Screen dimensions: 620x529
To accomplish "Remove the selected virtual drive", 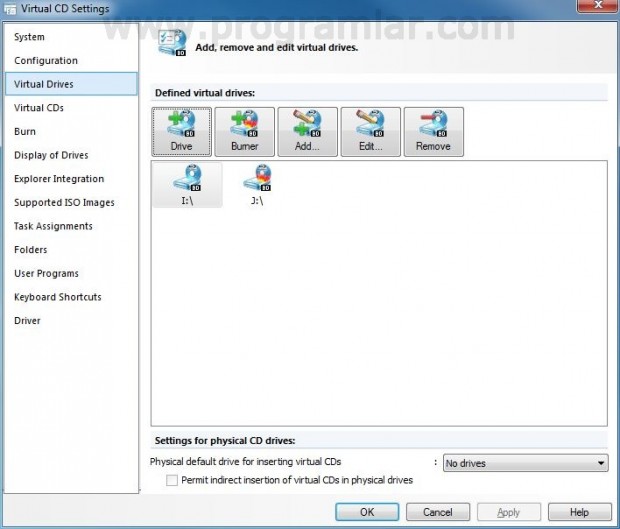I will coord(434,132).
